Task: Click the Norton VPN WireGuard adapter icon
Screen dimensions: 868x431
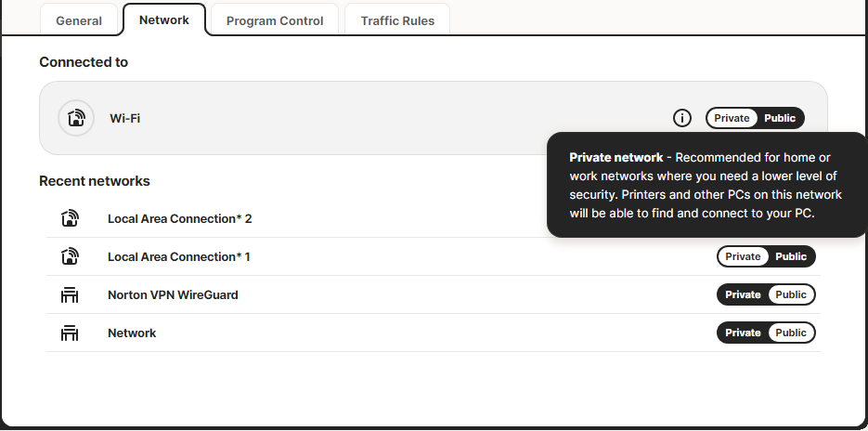Action: click(x=70, y=294)
